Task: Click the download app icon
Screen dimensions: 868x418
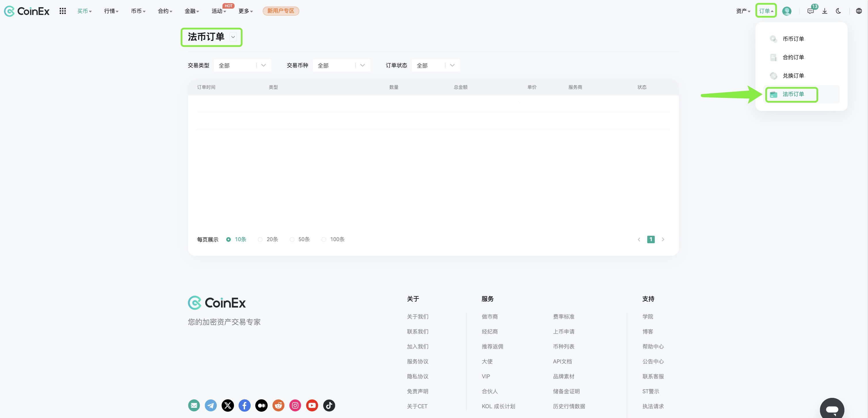Action: [825, 11]
